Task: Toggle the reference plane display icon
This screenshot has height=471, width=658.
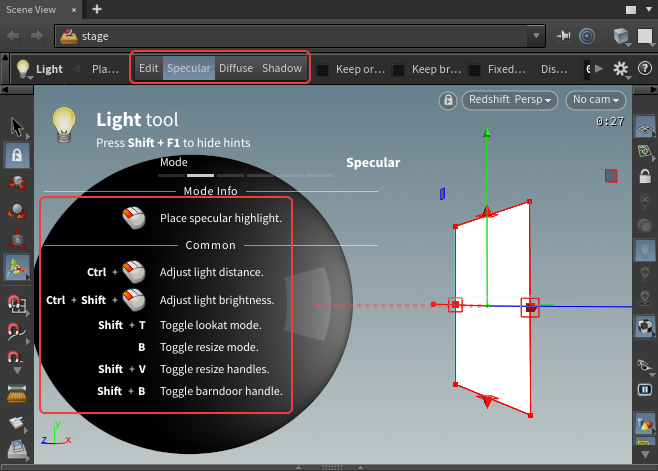Action: point(645,126)
